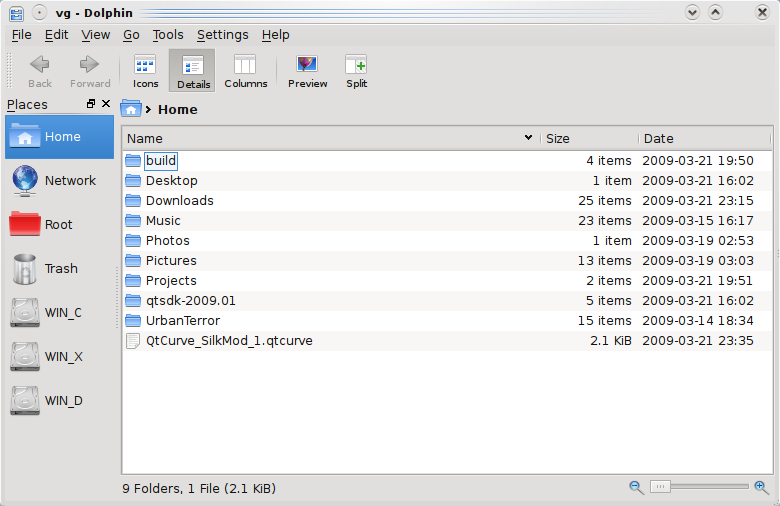Click the 'Pictures' folder name
The width and height of the screenshot is (780, 506).
click(x=171, y=261)
